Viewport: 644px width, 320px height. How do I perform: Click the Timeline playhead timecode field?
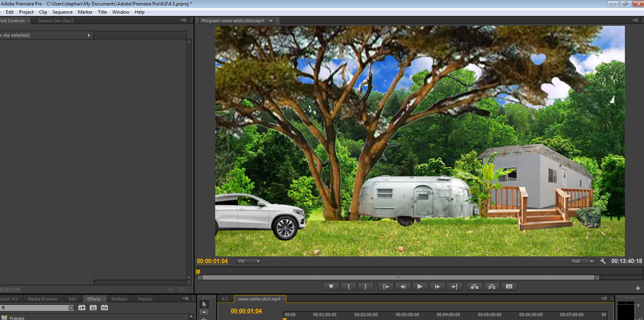coord(246,311)
